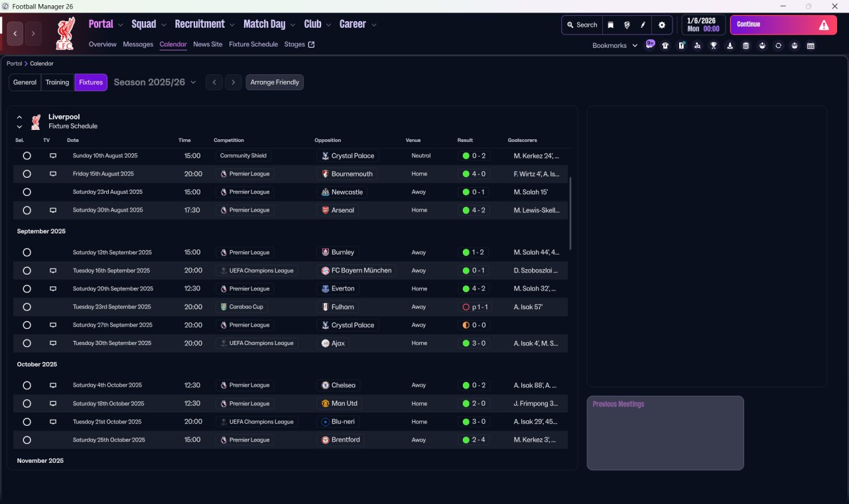Open the inbox messages icon with 9+ badge
This screenshot has width=849, height=504.
650,44
